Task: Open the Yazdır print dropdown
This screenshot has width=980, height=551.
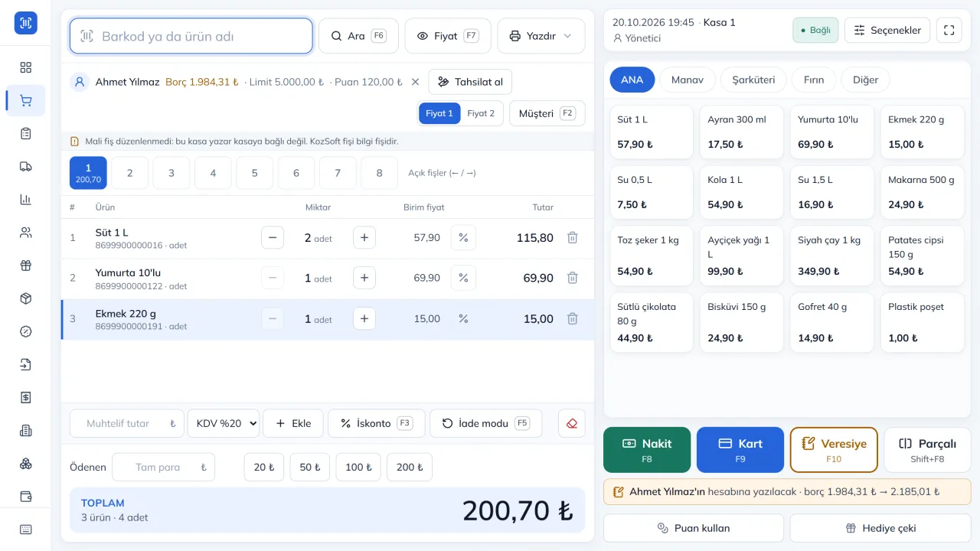Action: (x=541, y=36)
